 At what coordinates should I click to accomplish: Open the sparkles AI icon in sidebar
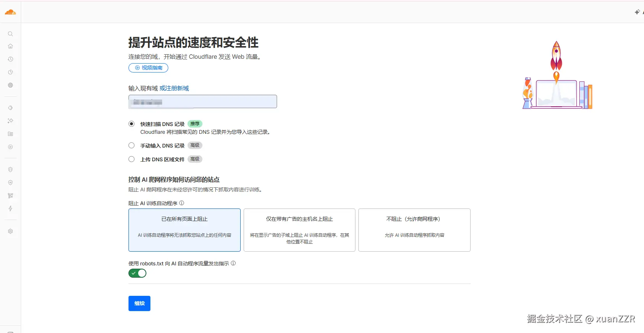click(x=10, y=121)
